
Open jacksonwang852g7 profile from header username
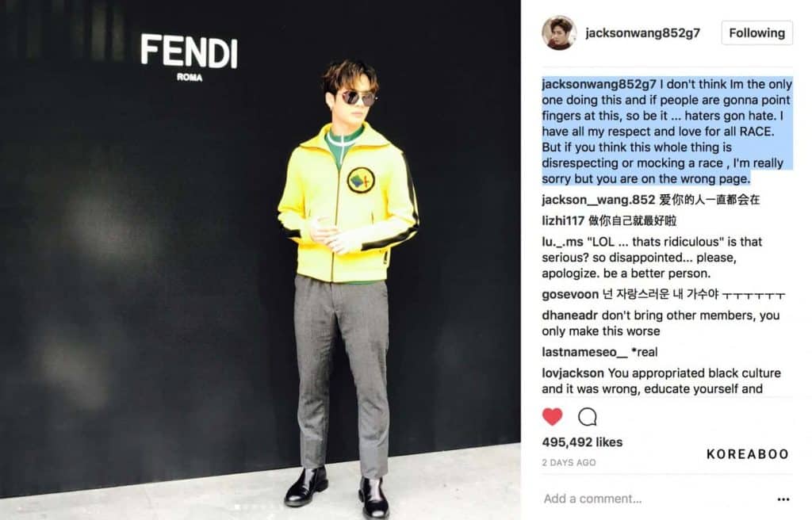(642, 32)
